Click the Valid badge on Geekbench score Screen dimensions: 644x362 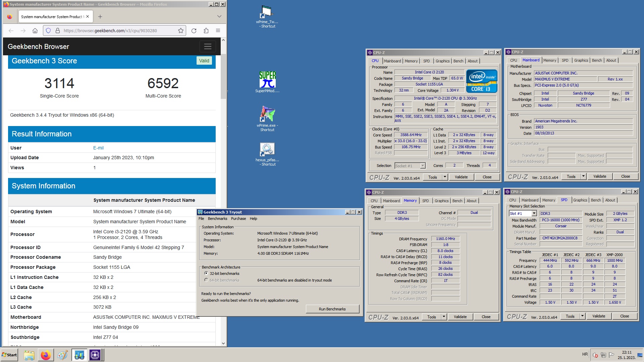point(204,61)
